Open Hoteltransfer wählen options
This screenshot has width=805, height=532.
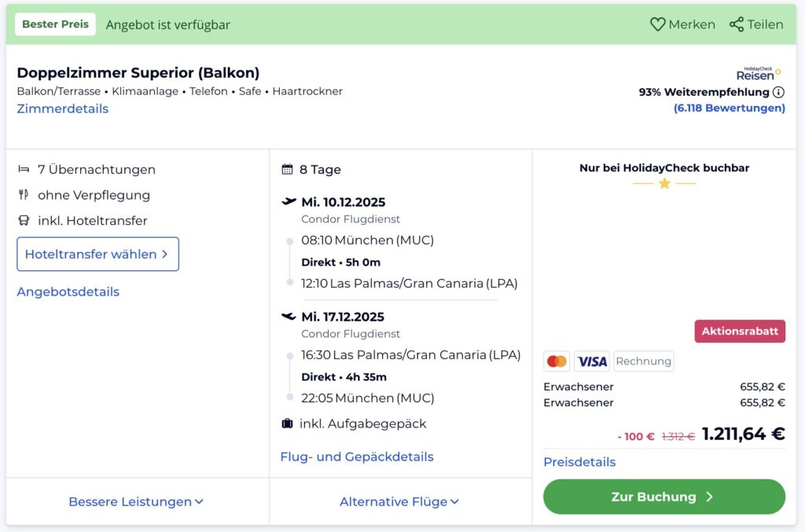[x=97, y=255]
